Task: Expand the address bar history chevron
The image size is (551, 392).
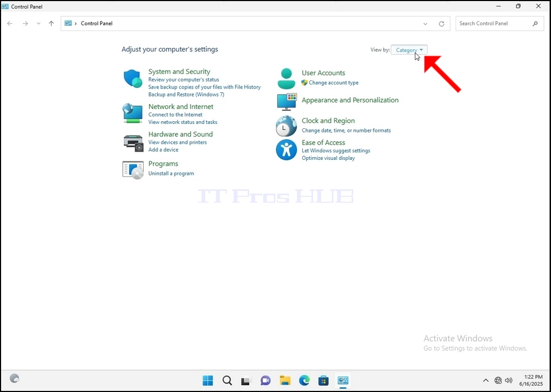Action: (x=425, y=24)
